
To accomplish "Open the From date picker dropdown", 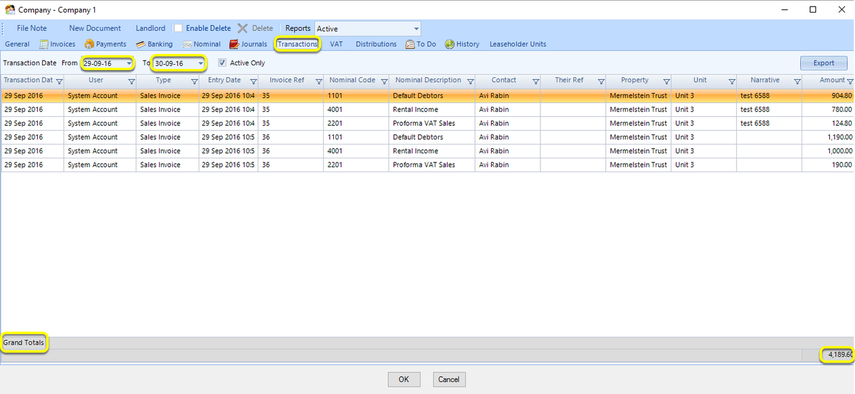I will tap(129, 63).
